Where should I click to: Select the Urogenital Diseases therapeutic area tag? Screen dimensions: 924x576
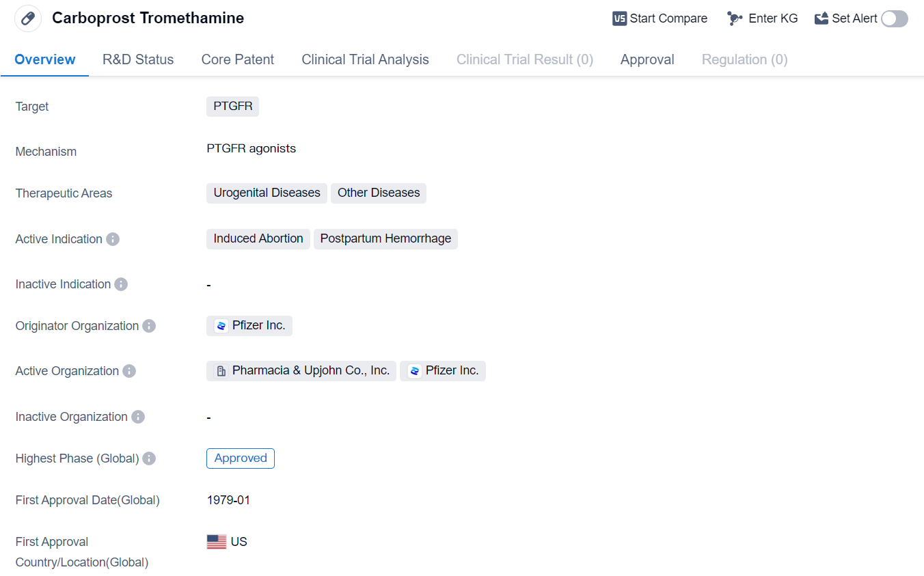[x=267, y=193]
